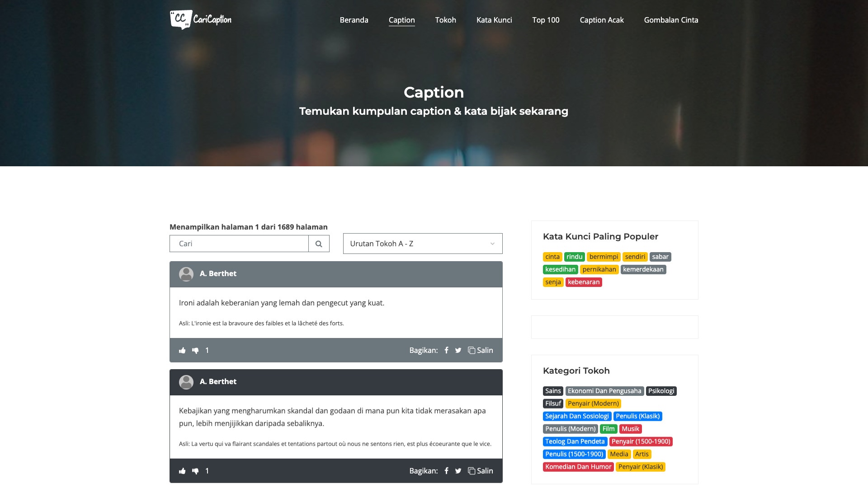Share the first caption on Twitter

458,350
